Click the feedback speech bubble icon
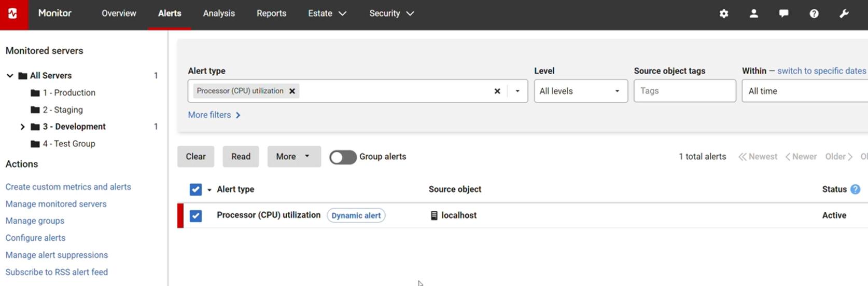The height and width of the screenshot is (286, 868). tap(784, 14)
